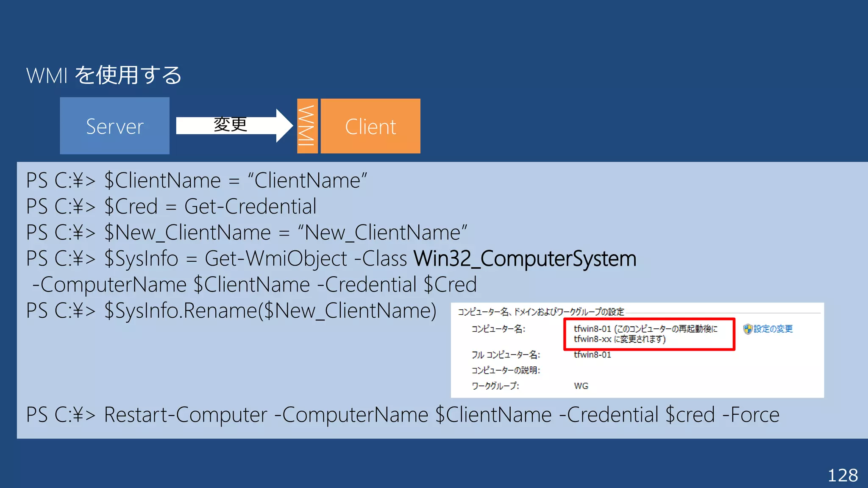
Task: Click the $SysInfo.Rename($New_ClientName) line
Action: point(231,311)
